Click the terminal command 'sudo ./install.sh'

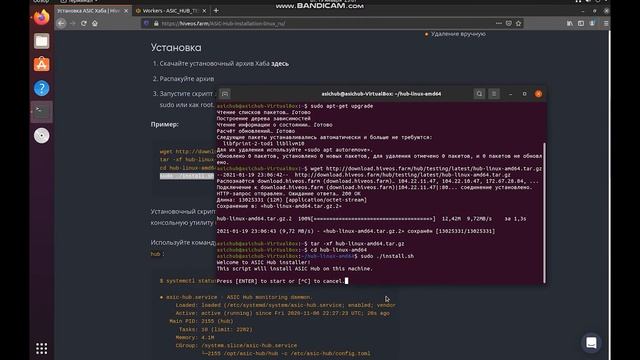[x=387, y=256]
